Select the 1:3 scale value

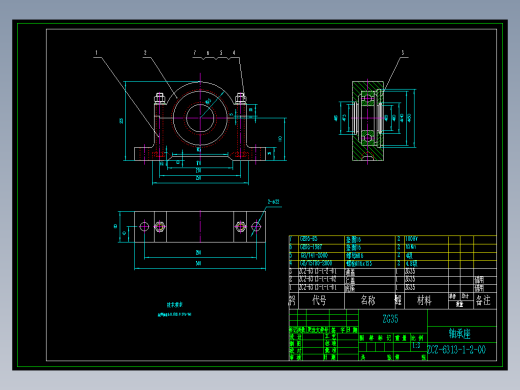[x=416, y=346]
